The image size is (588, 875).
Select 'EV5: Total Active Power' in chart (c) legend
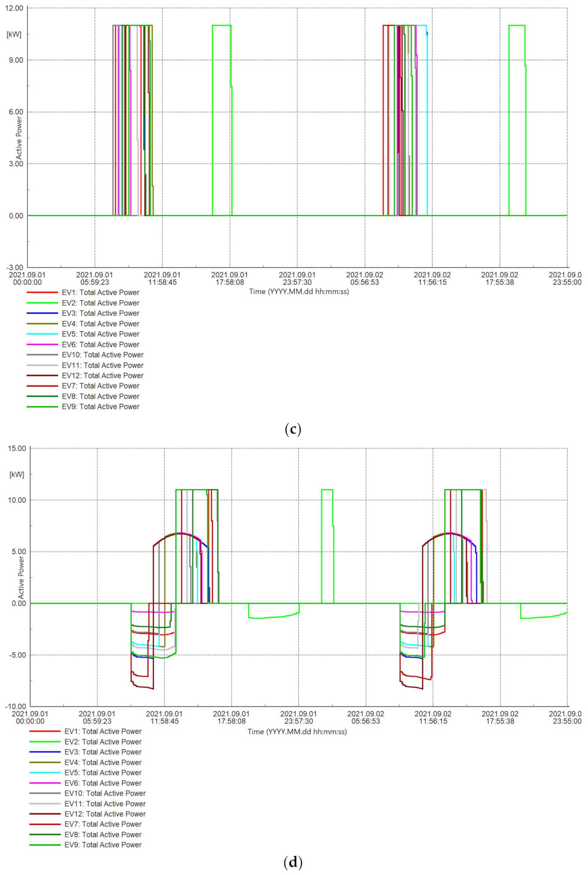point(101,334)
